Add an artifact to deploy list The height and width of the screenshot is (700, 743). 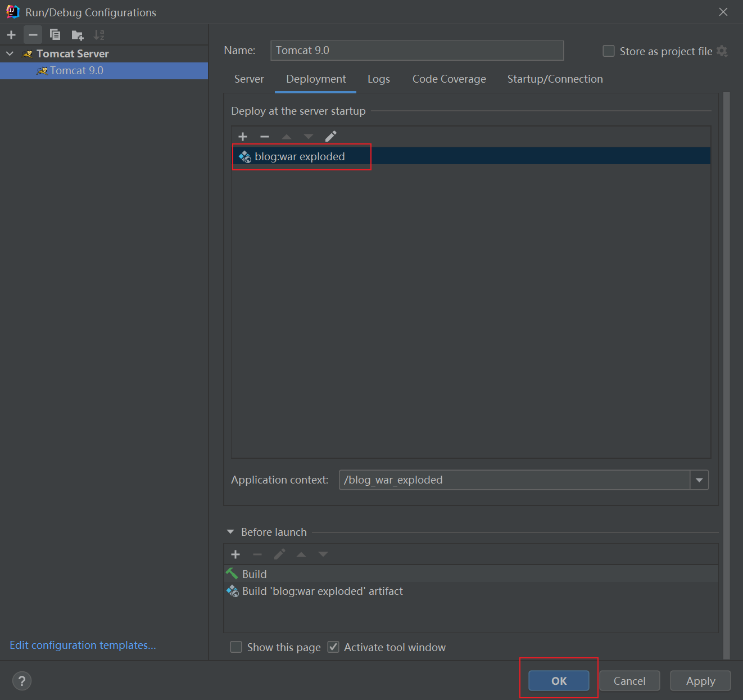pos(243,137)
